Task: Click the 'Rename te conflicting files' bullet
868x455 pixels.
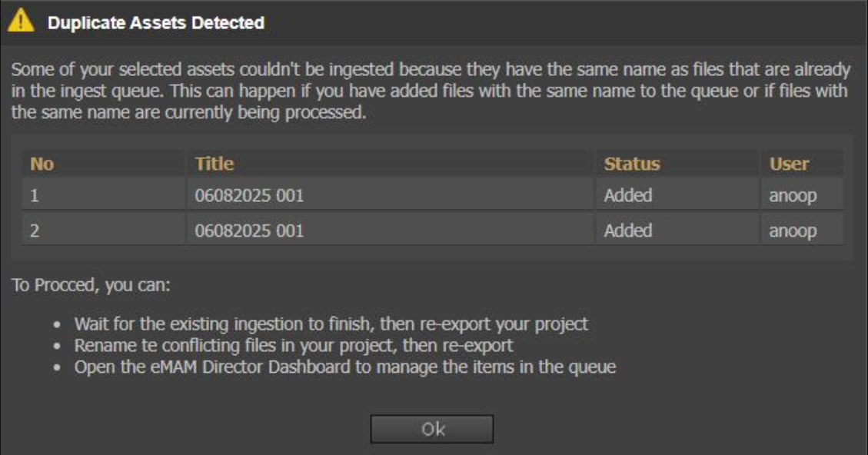Action: [x=294, y=345]
